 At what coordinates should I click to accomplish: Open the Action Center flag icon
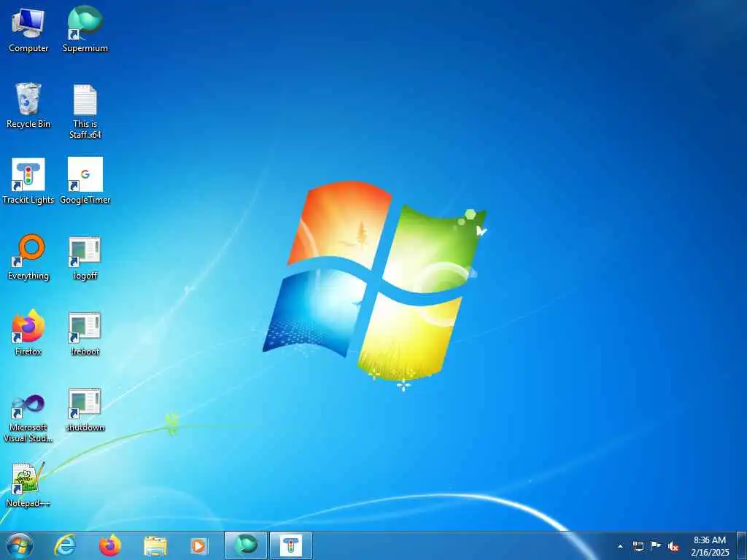(656, 546)
